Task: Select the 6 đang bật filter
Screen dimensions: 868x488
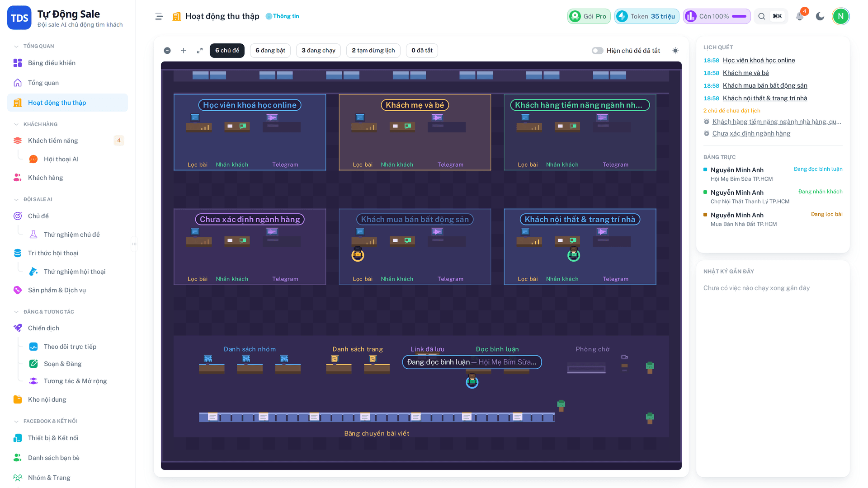Action: click(x=270, y=51)
